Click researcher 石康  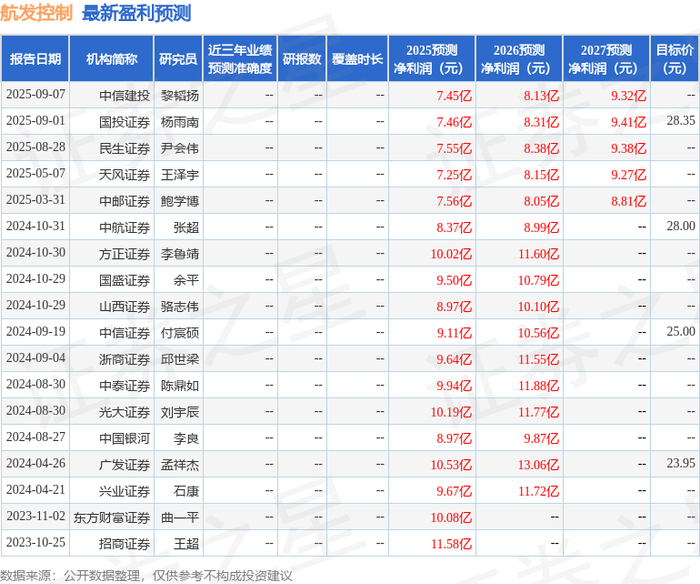point(186,491)
